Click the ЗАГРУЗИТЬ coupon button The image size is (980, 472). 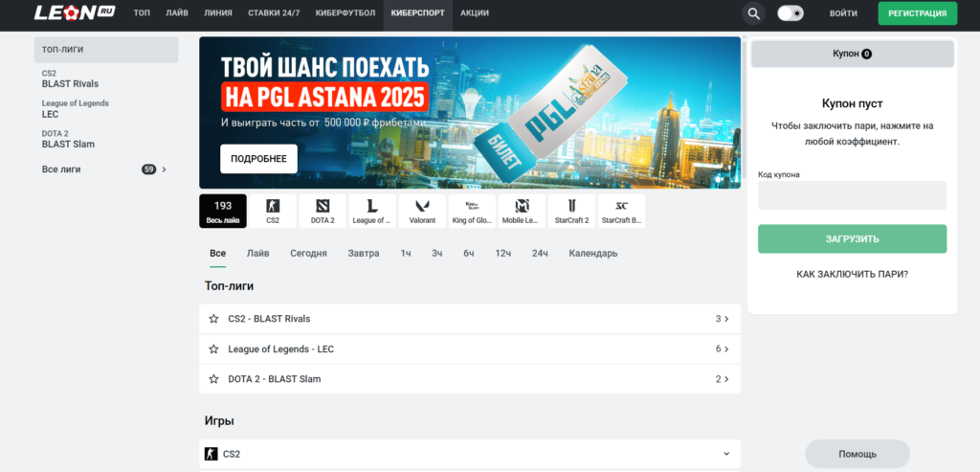tap(852, 238)
